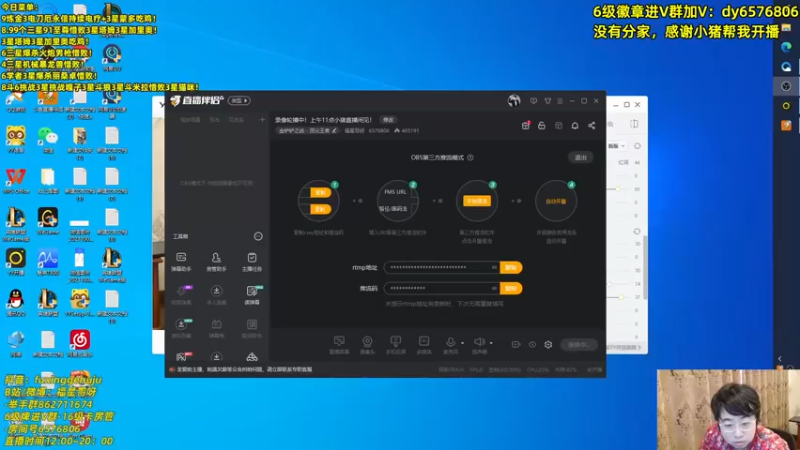Copy the rtmp address

pos(511,267)
